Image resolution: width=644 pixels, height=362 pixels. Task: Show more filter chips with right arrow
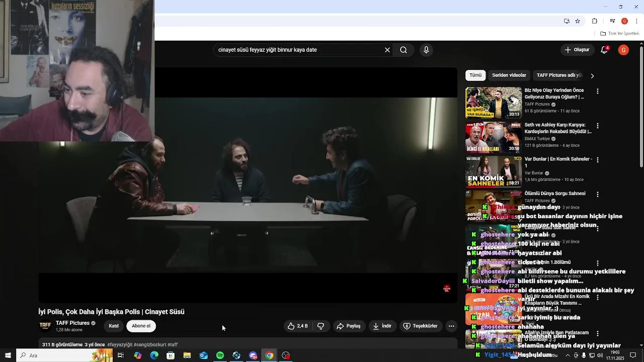[x=592, y=76]
